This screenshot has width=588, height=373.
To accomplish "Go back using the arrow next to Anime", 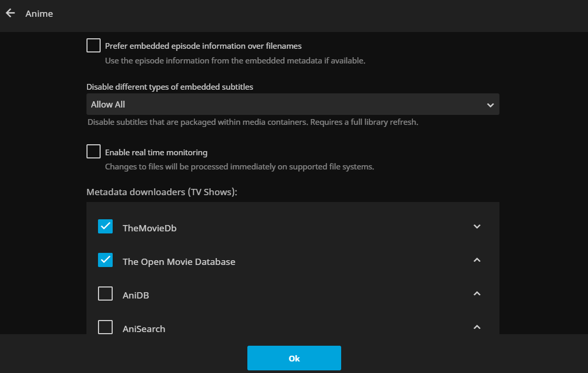I will (x=10, y=13).
